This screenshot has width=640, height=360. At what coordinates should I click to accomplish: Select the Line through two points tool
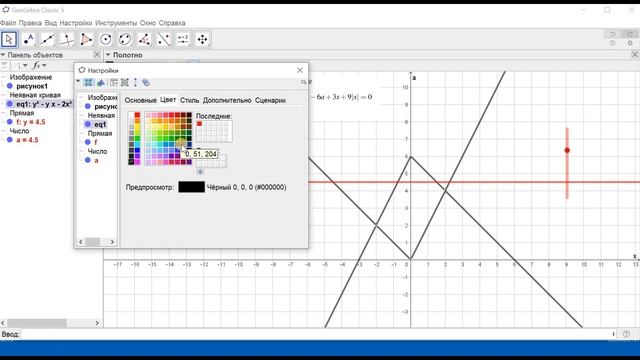coord(48,40)
